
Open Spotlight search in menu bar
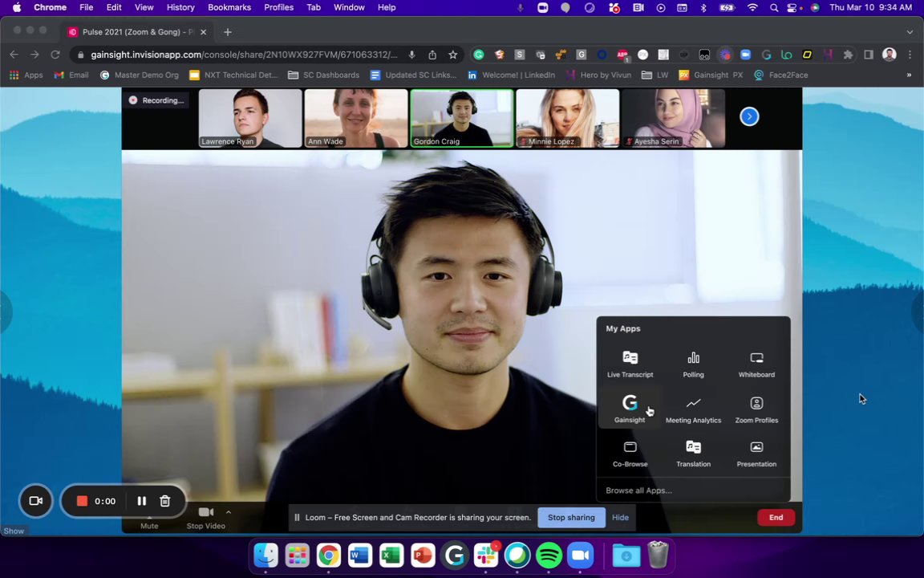tap(773, 8)
